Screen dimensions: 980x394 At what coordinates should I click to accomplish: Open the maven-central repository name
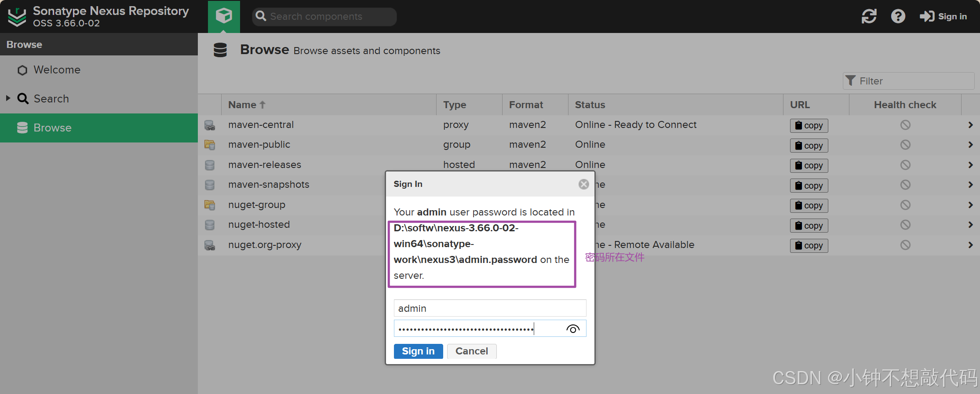(x=261, y=124)
